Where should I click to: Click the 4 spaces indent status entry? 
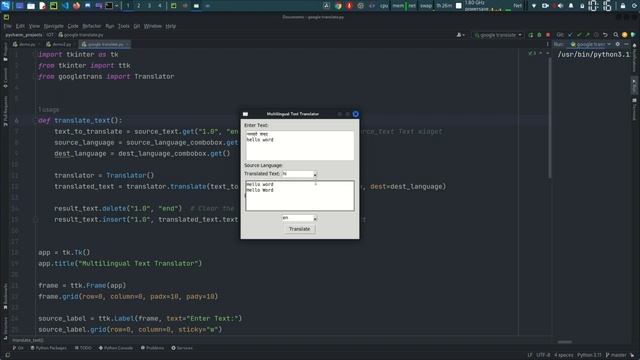(x=564, y=355)
